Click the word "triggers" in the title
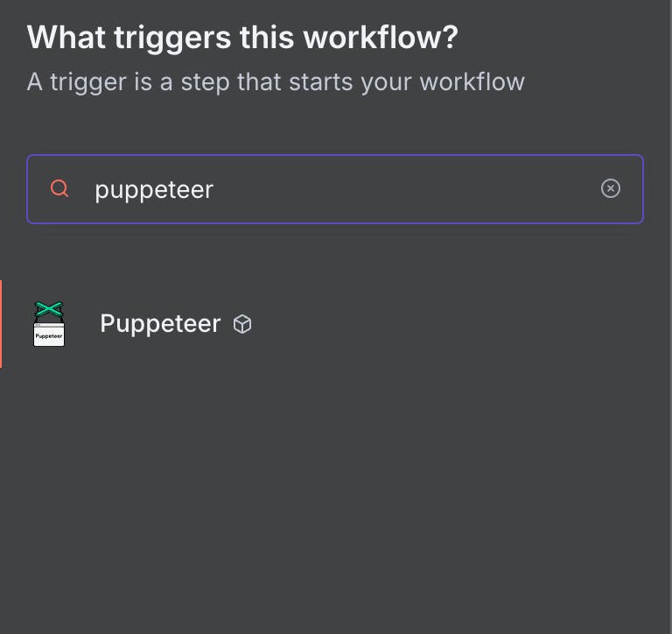672x634 pixels. [172, 39]
